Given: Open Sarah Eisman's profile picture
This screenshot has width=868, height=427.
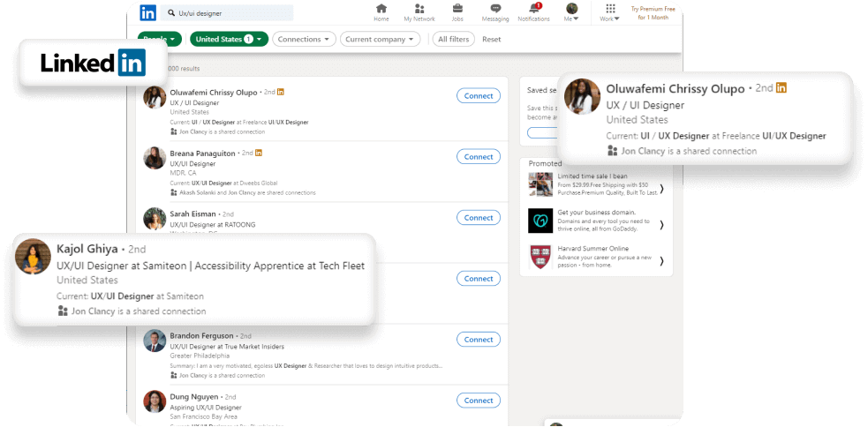Looking at the screenshot, I should (x=155, y=219).
